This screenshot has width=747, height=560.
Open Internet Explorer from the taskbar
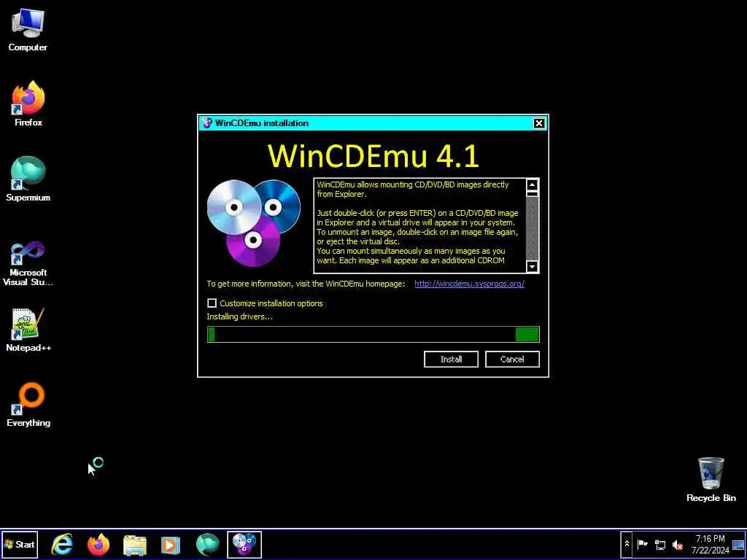[63, 544]
